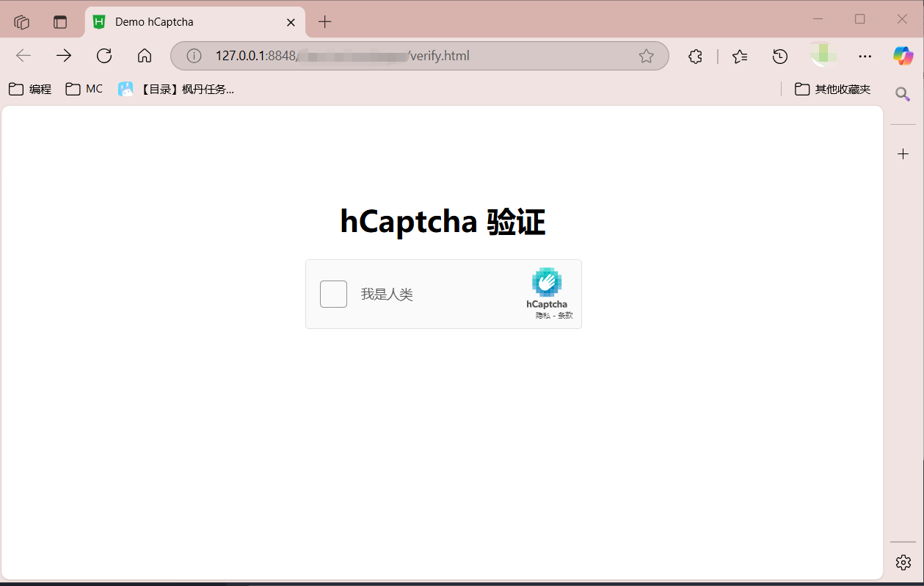Open the Settings and more ellipsis menu
This screenshot has width=924, height=586.
[x=865, y=56]
